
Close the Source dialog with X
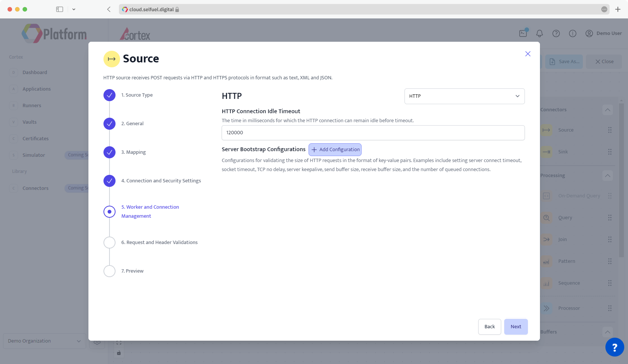coord(528,54)
